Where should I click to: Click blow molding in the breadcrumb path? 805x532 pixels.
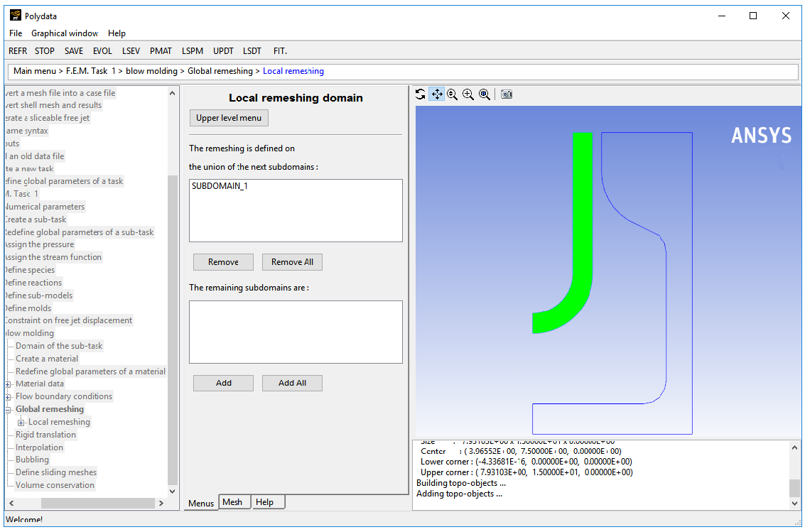[151, 71]
